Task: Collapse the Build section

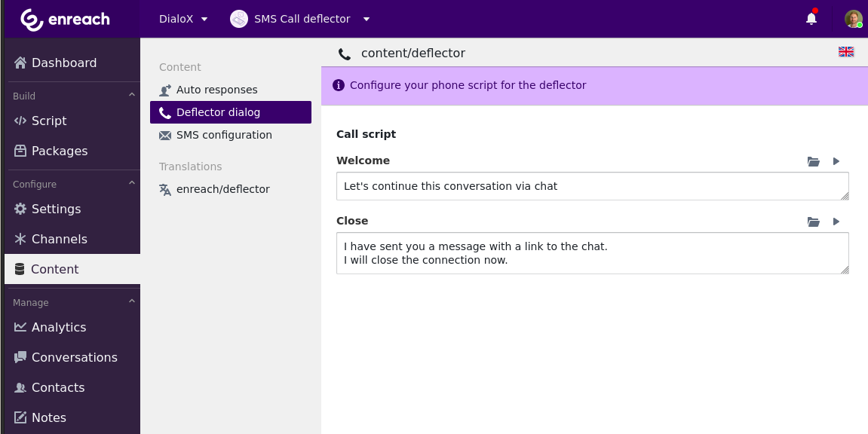Action: [131, 96]
